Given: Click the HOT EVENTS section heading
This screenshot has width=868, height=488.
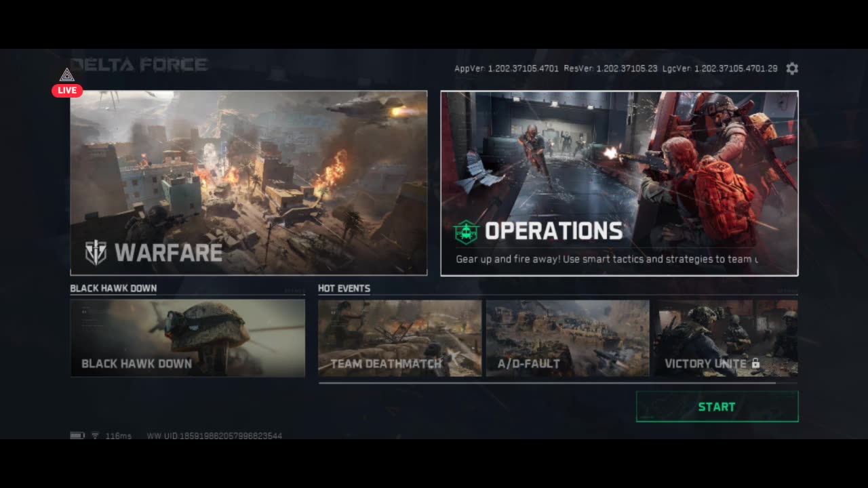Looking at the screenshot, I should click(344, 288).
